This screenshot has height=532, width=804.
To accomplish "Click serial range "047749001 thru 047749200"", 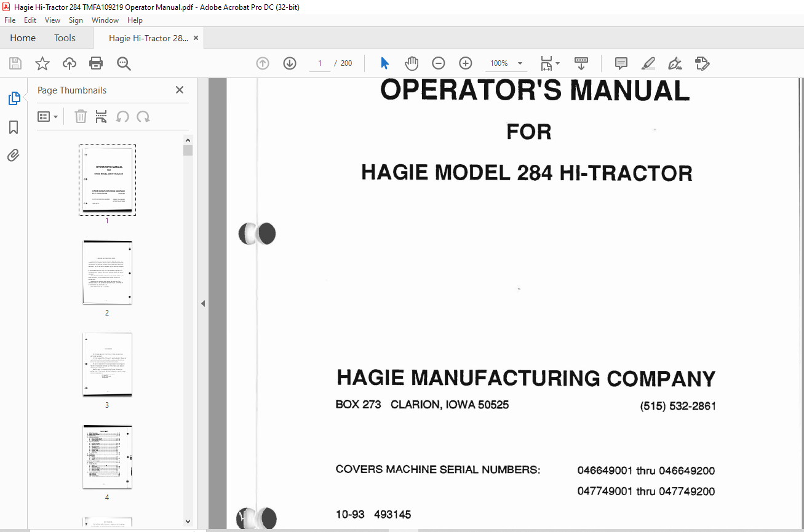I will pyautogui.click(x=646, y=491).
